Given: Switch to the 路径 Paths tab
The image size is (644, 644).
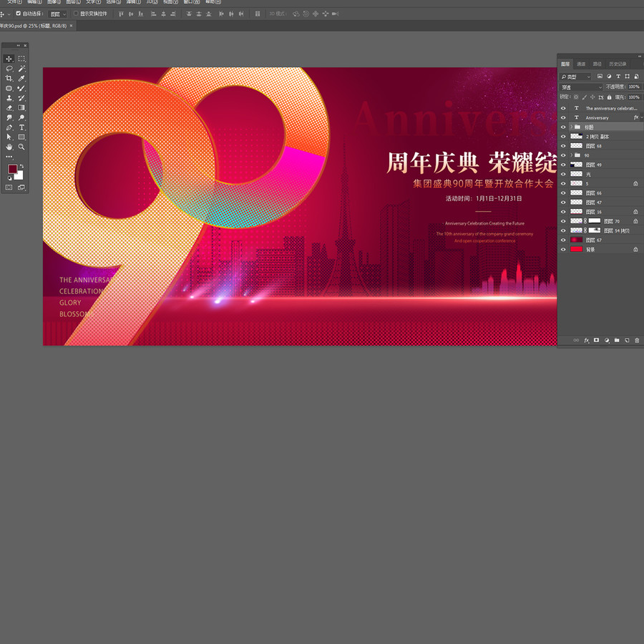Looking at the screenshot, I should click(x=597, y=64).
